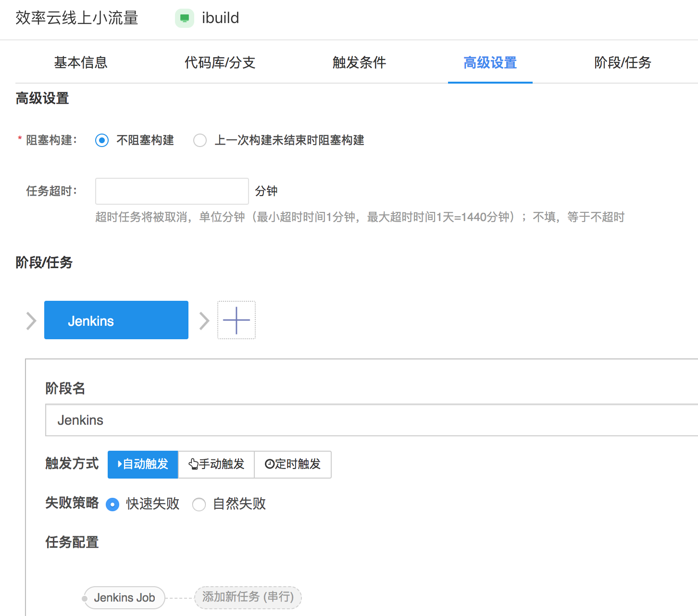Screen dimensions: 698x616
Task: Choose 快速失败 failure strategy
Action: click(x=112, y=505)
